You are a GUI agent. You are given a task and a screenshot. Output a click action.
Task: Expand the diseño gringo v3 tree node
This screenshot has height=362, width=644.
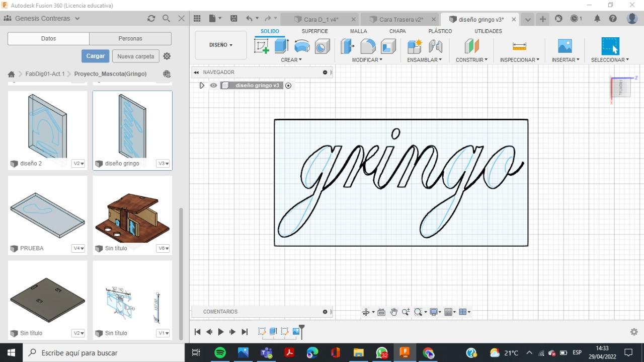202,86
